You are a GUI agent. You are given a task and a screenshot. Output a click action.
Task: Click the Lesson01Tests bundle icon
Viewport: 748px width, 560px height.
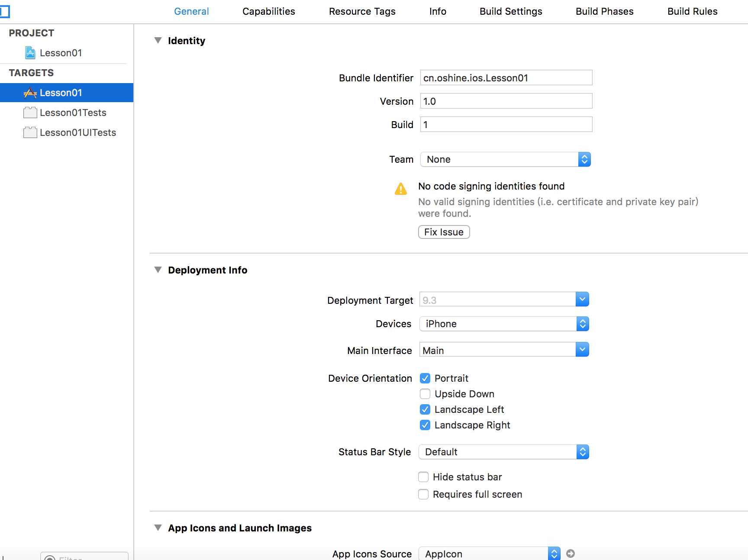tap(30, 113)
